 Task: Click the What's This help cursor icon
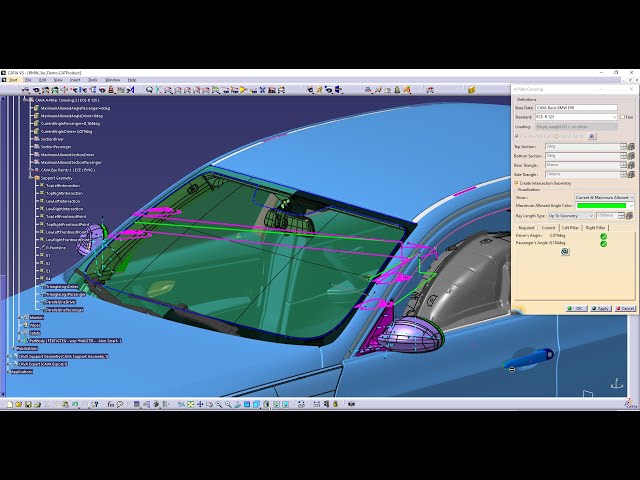click(x=95, y=404)
